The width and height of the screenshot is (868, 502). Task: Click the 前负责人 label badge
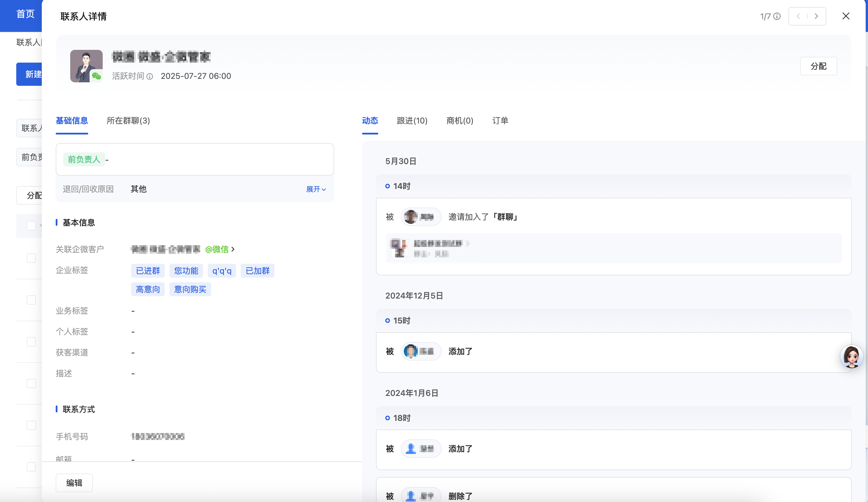84,159
